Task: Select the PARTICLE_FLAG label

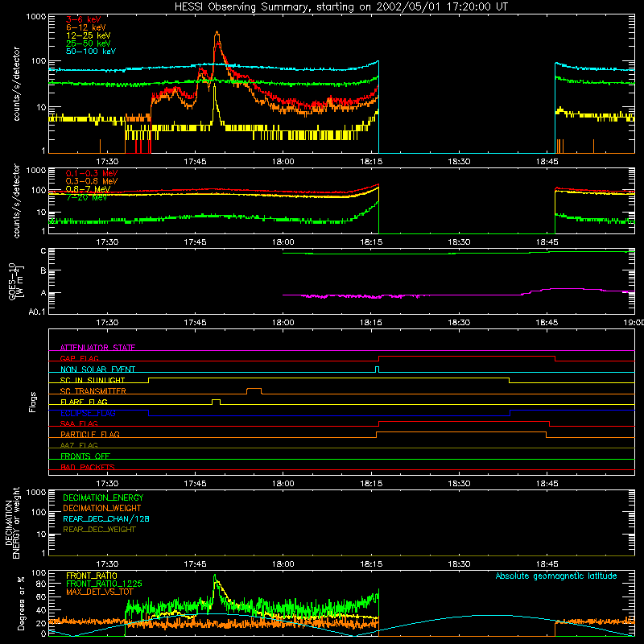Action: pos(90,435)
